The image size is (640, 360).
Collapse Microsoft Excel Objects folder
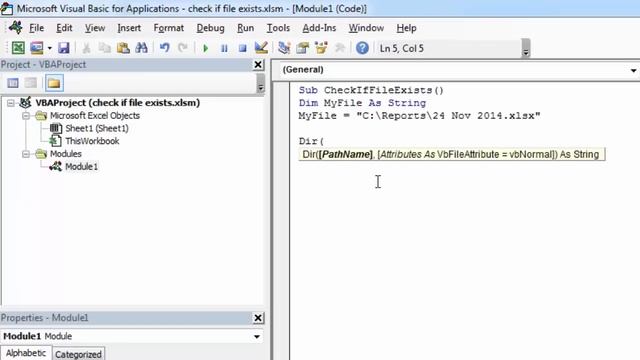(26, 116)
